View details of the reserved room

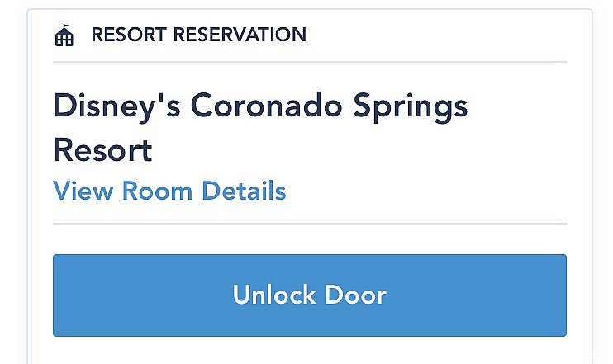pos(169,191)
